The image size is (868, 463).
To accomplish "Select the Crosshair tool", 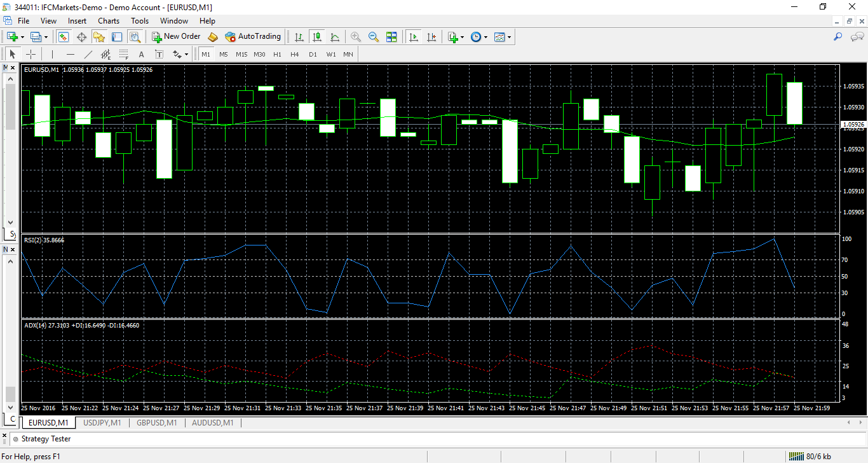I will click(x=30, y=54).
